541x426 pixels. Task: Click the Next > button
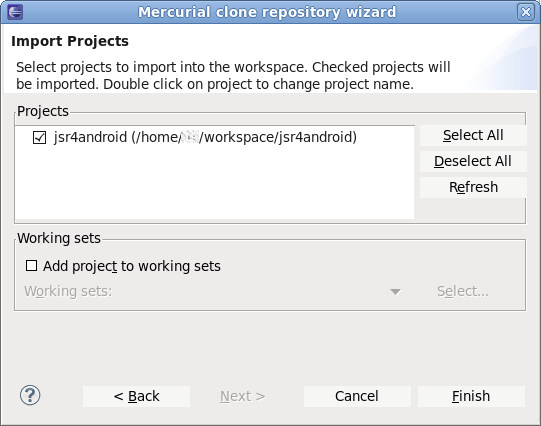[x=243, y=396]
